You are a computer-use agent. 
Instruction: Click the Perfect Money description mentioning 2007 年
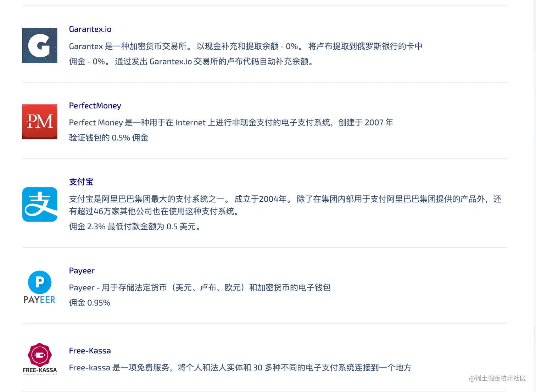(x=231, y=123)
